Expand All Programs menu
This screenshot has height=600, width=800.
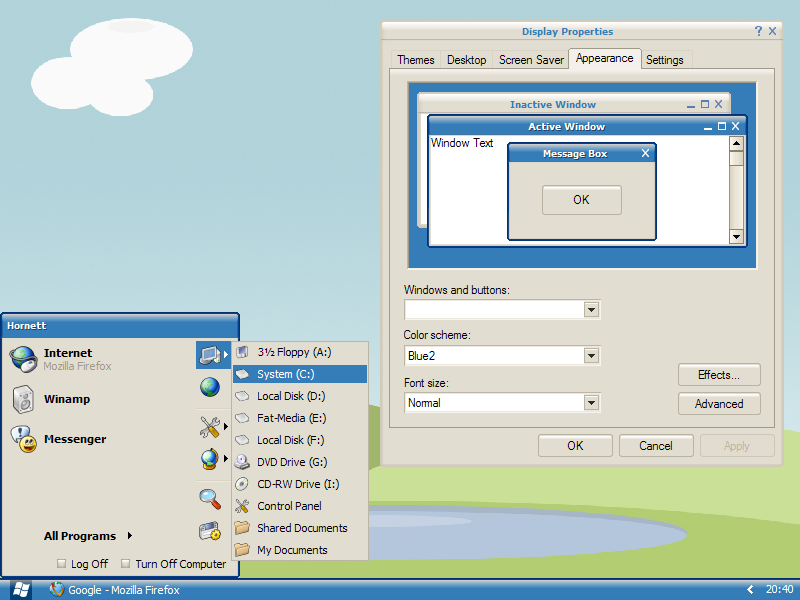pos(88,536)
